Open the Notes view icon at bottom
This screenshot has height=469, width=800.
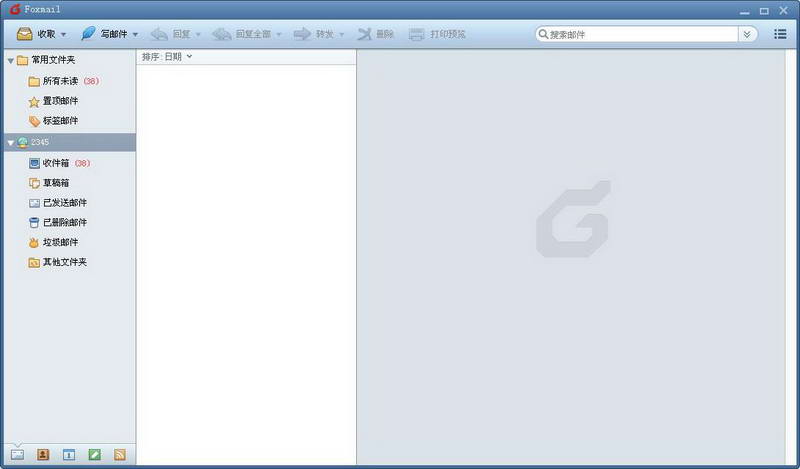point(95,454)
